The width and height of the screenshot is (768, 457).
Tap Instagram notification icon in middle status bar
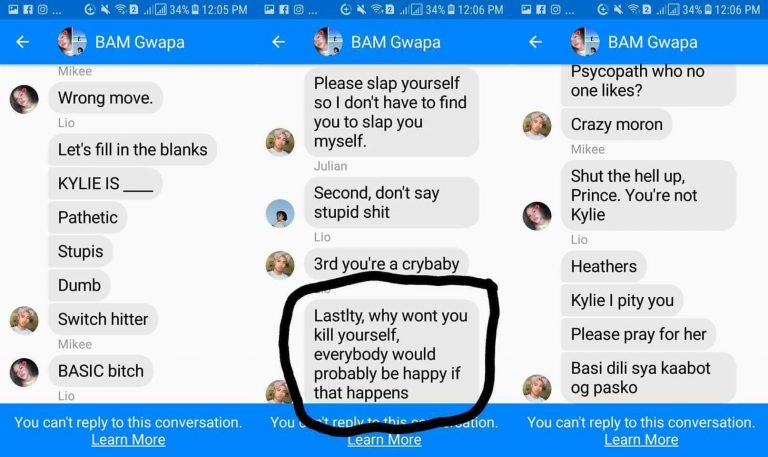click(298, 9)
